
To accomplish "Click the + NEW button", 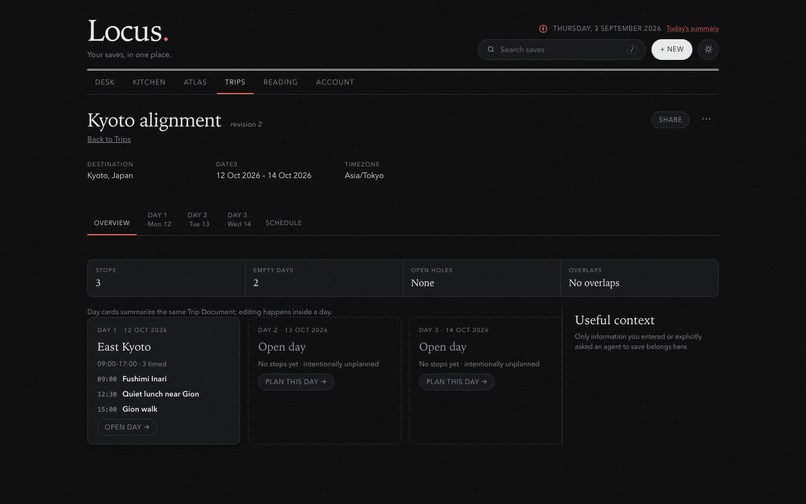I will pos(672,49).
